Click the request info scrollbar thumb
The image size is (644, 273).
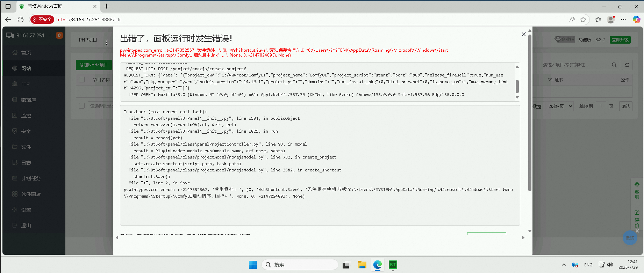[517, 86]
